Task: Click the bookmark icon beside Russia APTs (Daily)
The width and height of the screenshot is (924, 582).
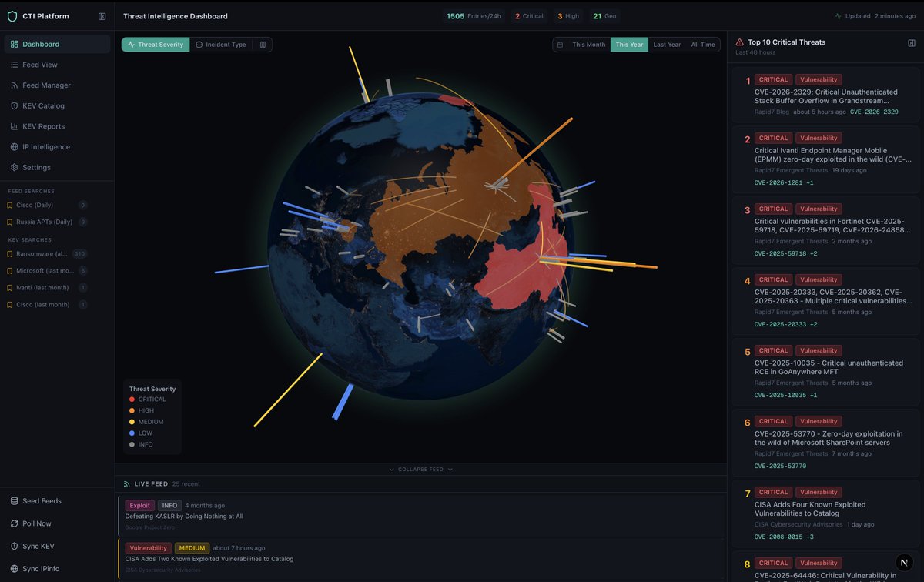Action: click(9, 222)
